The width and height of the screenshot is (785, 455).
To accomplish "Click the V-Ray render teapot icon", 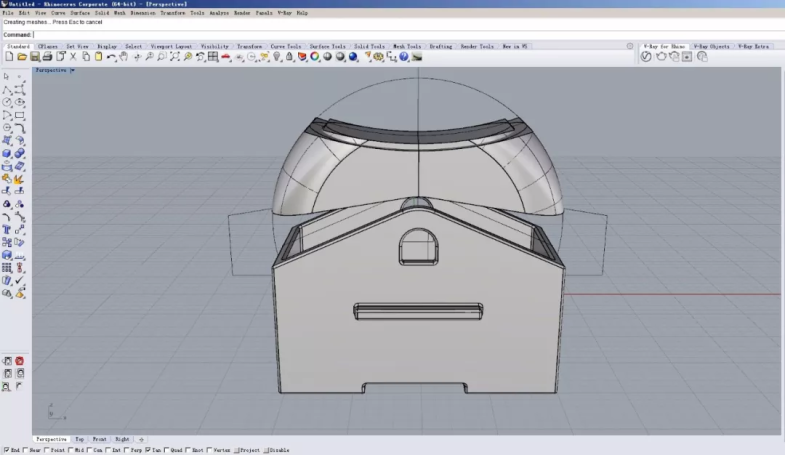I will (660, 57).
